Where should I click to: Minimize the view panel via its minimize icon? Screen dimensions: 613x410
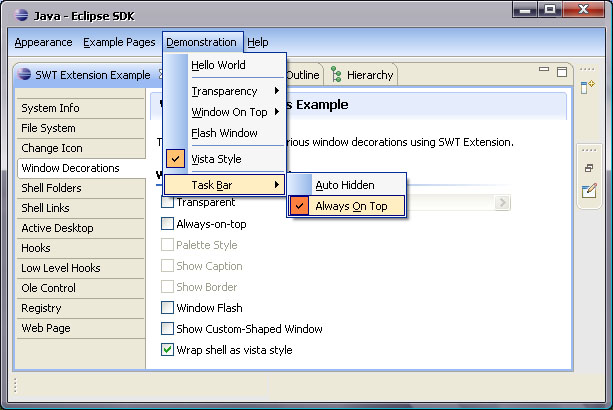click(544, 69)
